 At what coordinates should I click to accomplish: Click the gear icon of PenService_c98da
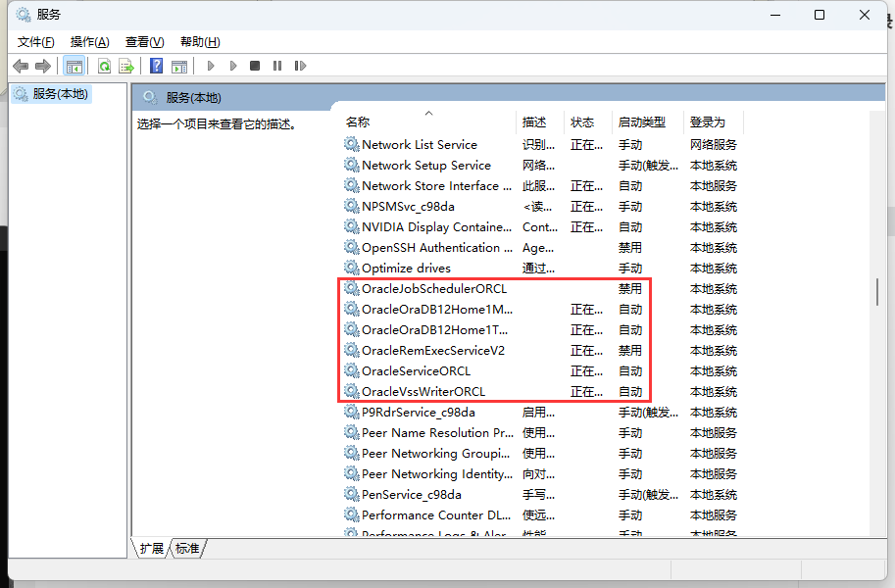(352, 494)
